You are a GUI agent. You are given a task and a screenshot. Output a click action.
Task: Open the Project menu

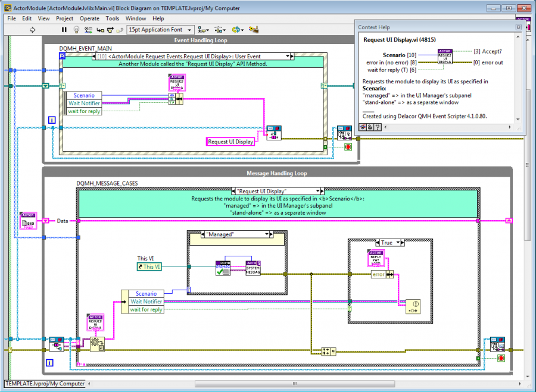64,18
